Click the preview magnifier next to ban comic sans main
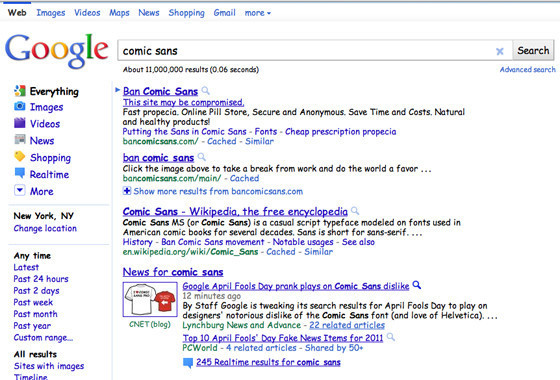Viewport: 560px width, 380px height. point(201,157)
